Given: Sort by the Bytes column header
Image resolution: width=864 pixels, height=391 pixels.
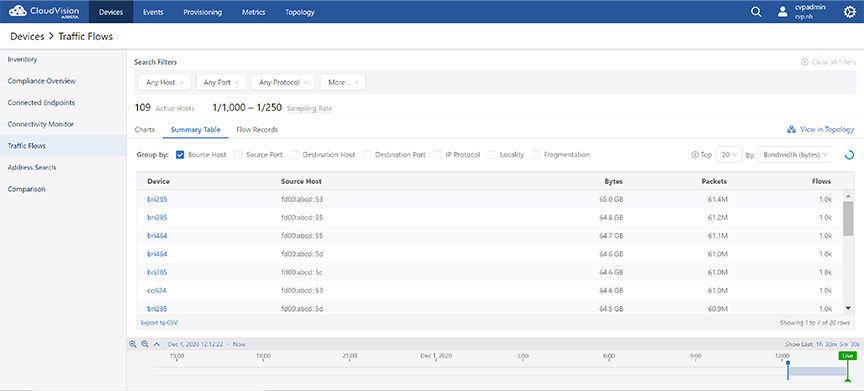Looking at the screenshot, I should 613,181.
